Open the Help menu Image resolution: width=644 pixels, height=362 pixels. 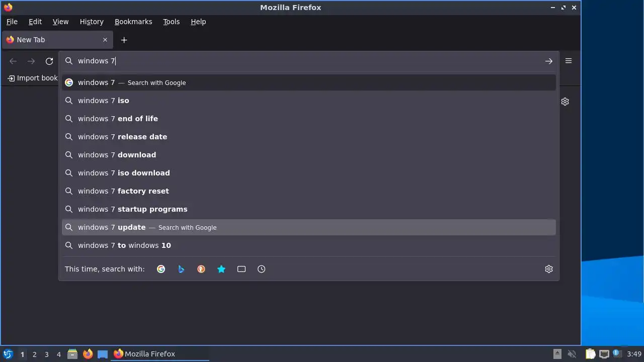tap(198, 22)
